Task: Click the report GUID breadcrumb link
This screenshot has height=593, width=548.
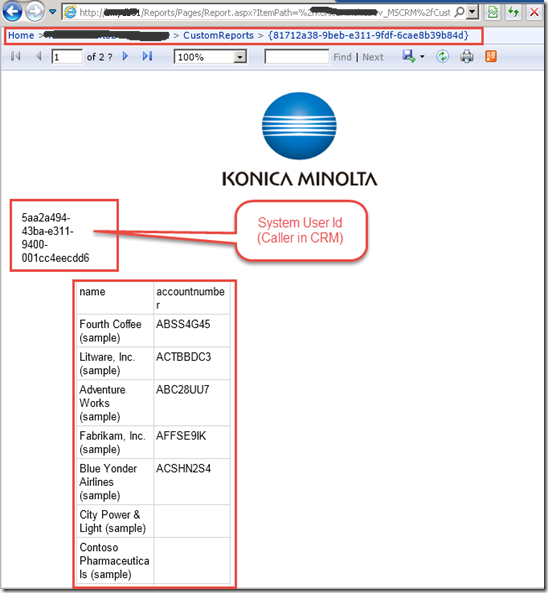Action: pos(368,36)
